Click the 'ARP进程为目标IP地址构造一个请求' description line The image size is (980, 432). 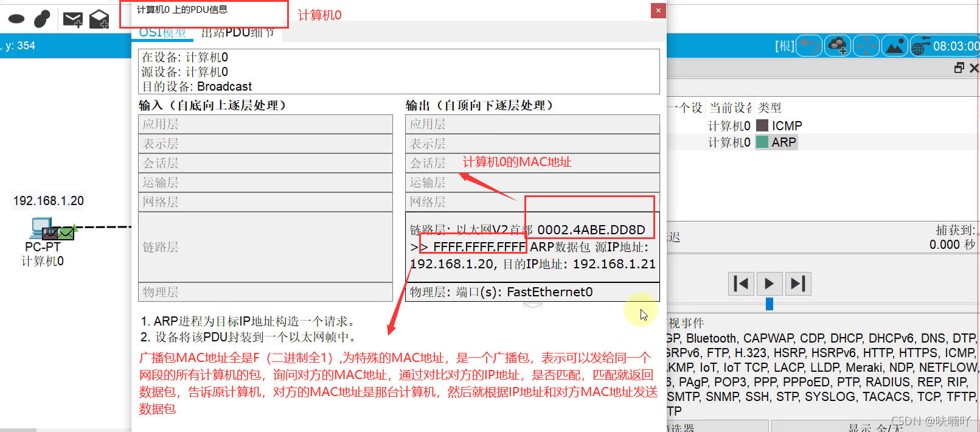pyautogui.click(x=248, y=321)
